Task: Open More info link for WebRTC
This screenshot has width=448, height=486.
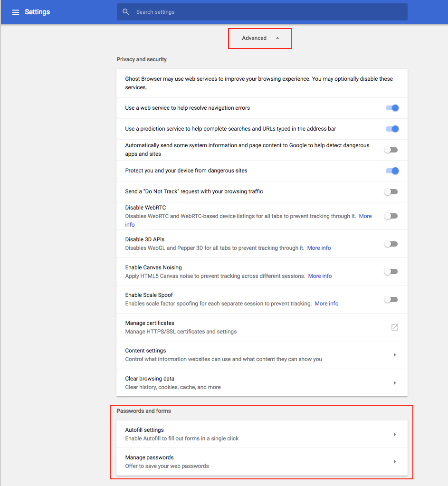Action: tap(365, 216)
